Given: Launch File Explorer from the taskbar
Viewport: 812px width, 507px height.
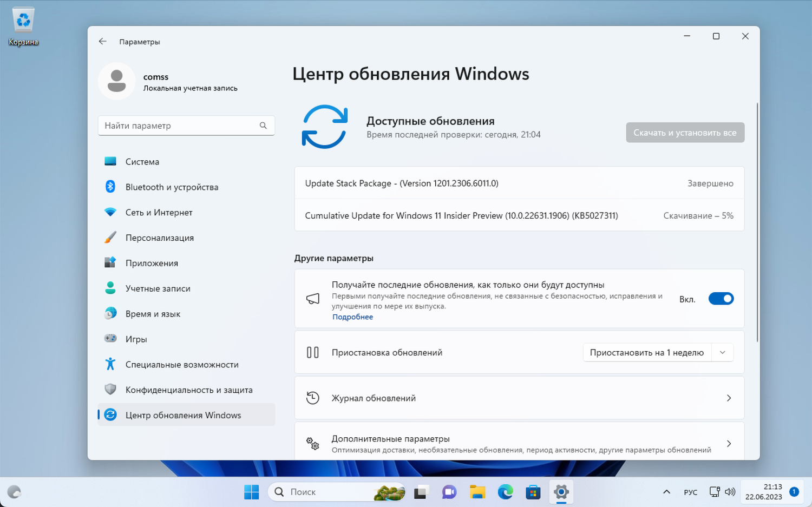Looking at the screenshot, I should point(477,492).
